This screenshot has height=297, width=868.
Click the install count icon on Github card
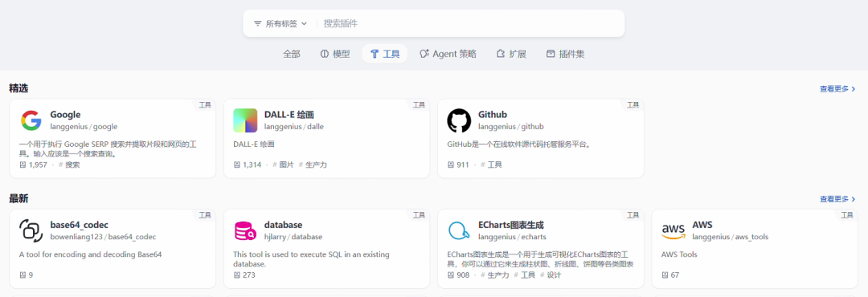[451, 165]
